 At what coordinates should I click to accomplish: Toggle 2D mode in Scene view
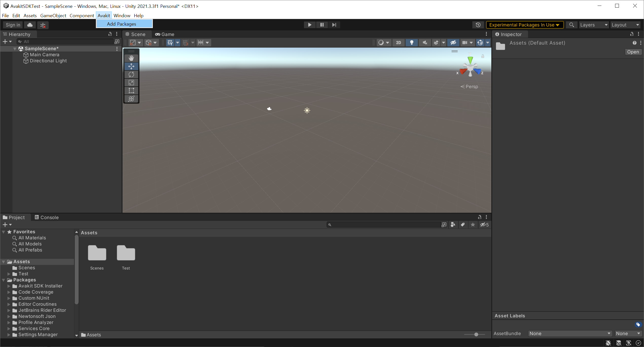[398, 43]
